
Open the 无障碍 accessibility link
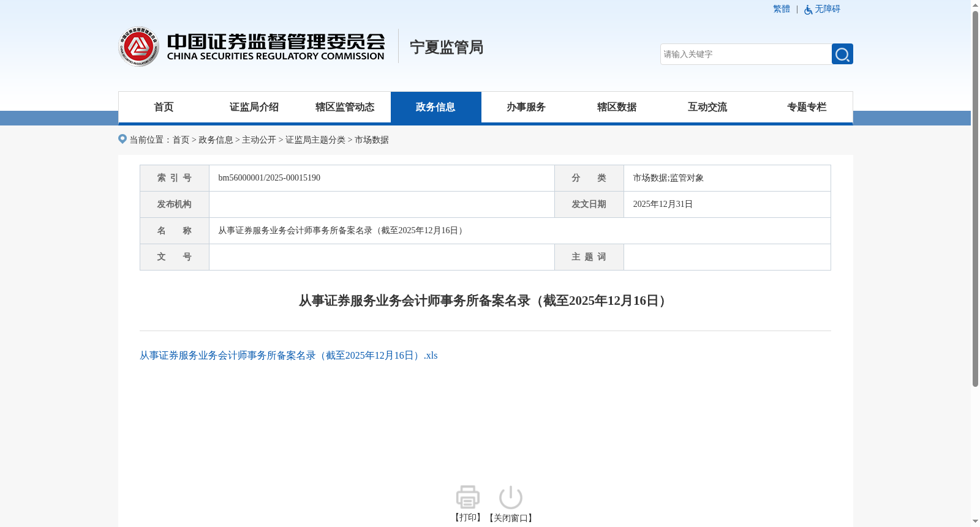point(827,9)
